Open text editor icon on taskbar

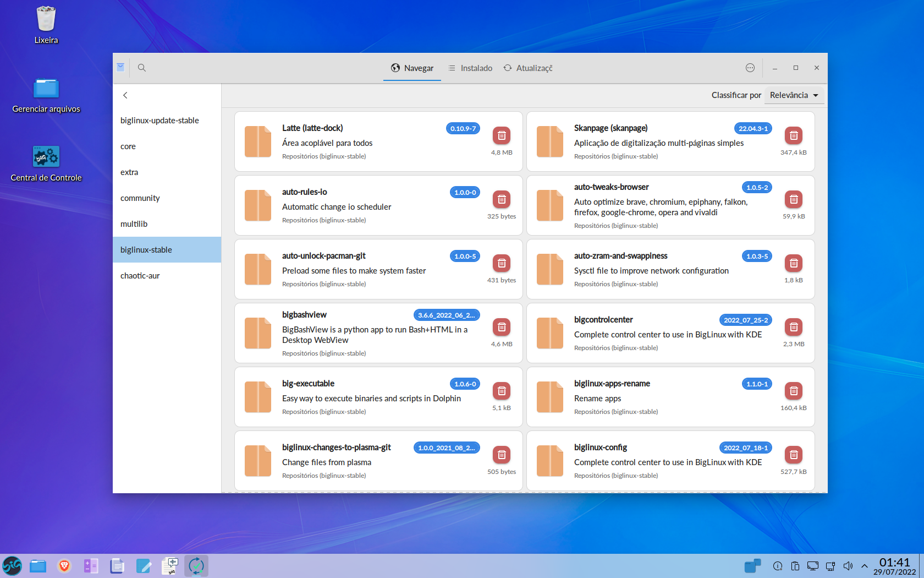(x=144, y=566)
